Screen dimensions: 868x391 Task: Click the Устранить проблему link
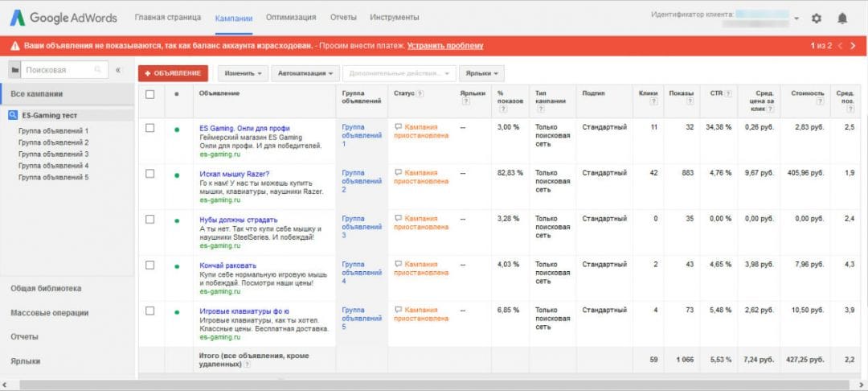pyautogui.click(x=445, y=46)
